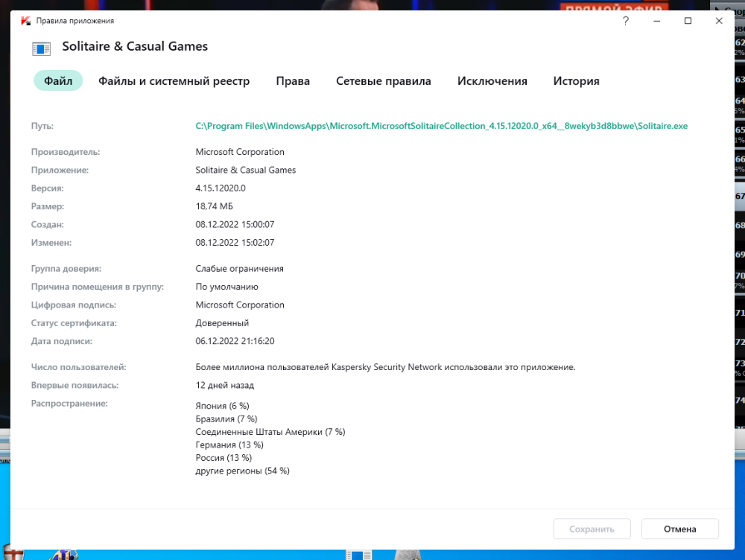Click the Solitaire & Casual Games heading
Screen dimensions: 745x560
(x=135, y=47)
